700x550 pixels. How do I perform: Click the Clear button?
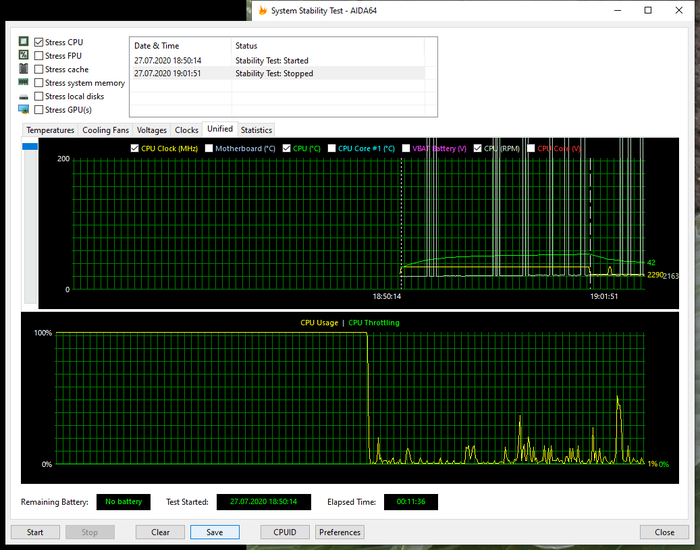pyautogui.click(x=160, y=532)
